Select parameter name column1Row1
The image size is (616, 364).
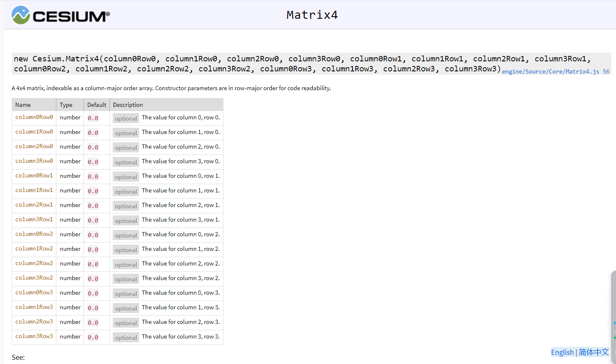[34, 190]
